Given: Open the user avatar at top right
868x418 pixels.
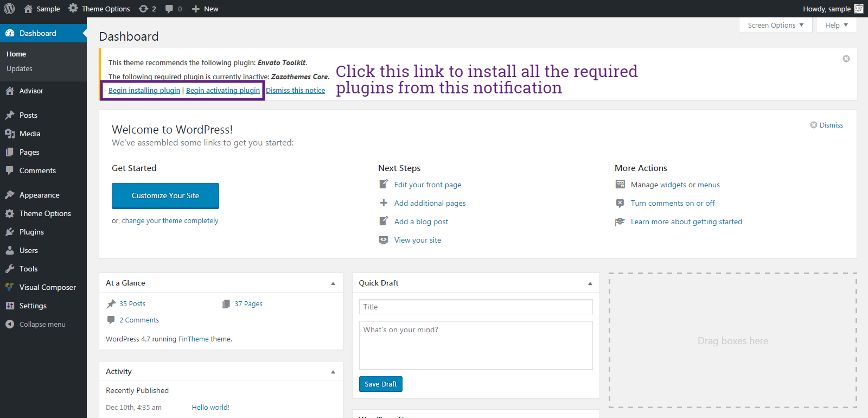Looking at the screenshot, I should coord(859,9).
